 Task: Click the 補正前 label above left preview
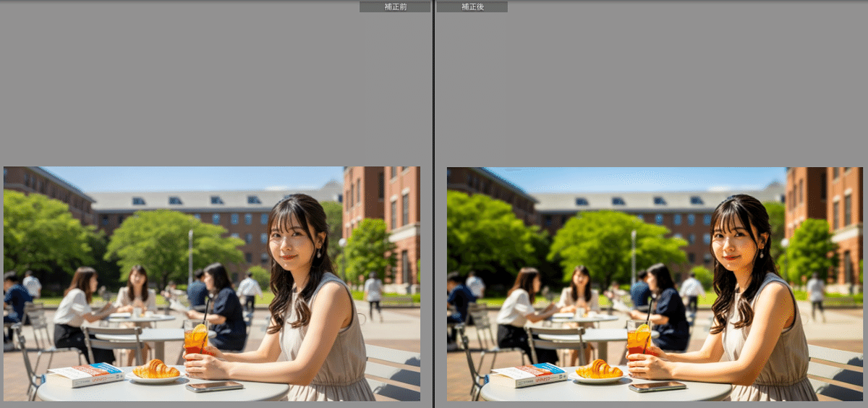tap(395, 7)
